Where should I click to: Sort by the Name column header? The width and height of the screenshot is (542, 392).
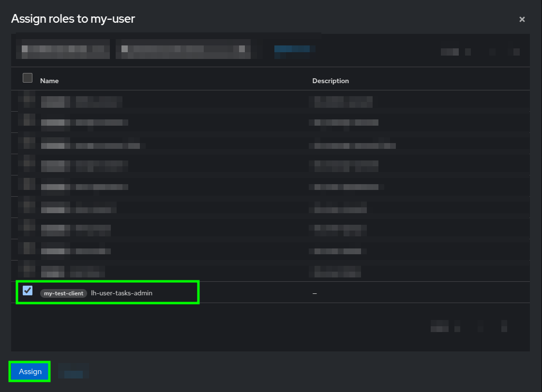tap(49, 81)
